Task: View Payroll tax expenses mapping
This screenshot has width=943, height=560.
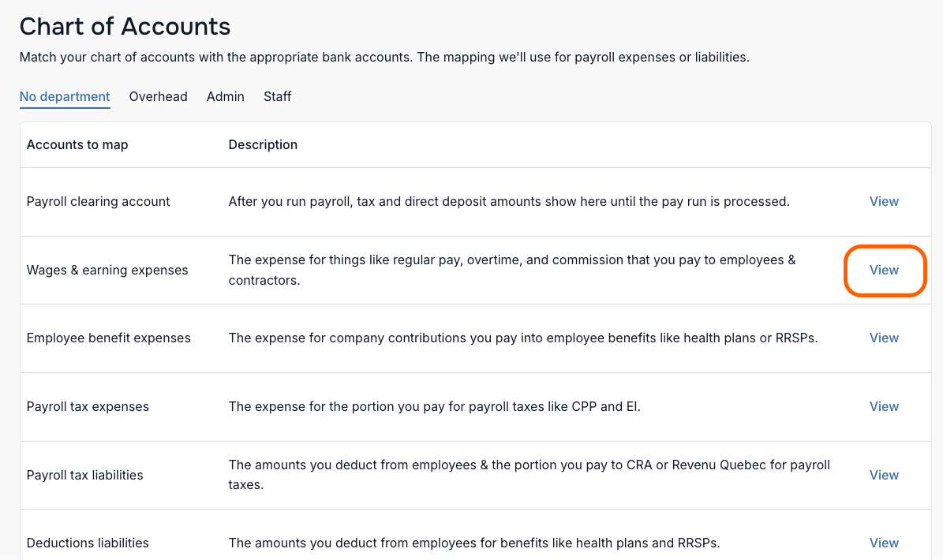Action: [884, 406]
